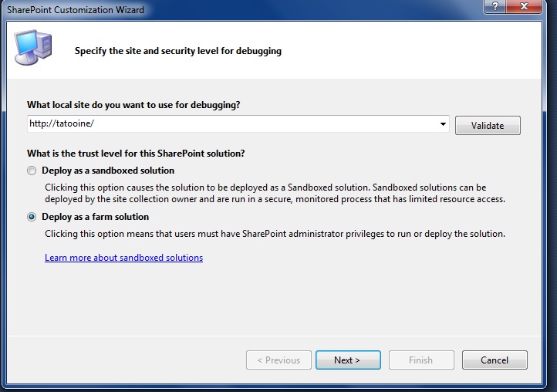Select Deploy as a farm solution radio
Screen dimensions: 557x392
pos(32,217)
